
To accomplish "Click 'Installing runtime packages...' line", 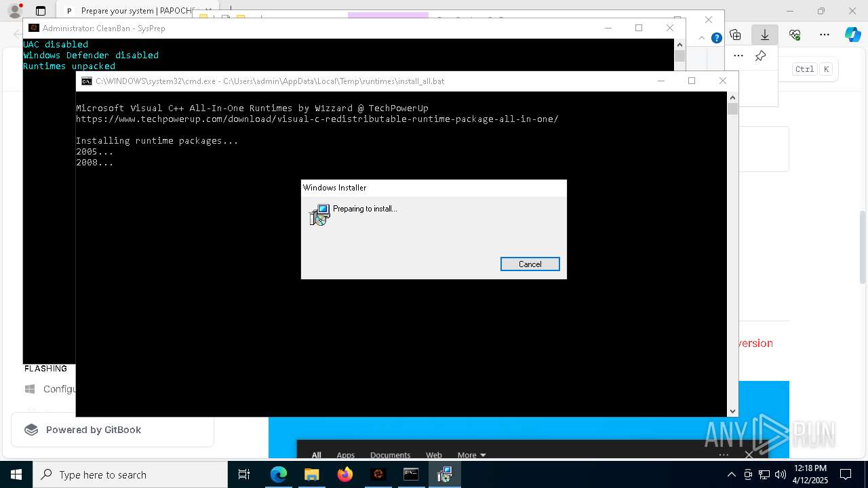I will pyautogui.click(x=157, y=141).
